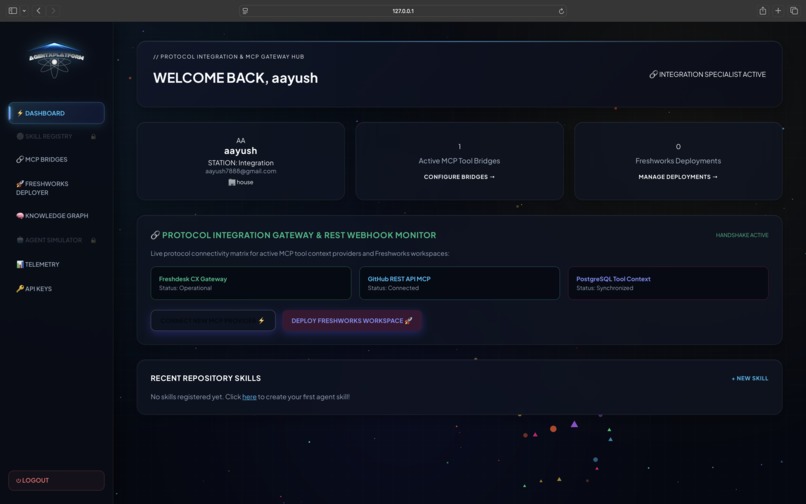
Task: Add a new tab with the plus icon
Action: (x=778, y=11)
